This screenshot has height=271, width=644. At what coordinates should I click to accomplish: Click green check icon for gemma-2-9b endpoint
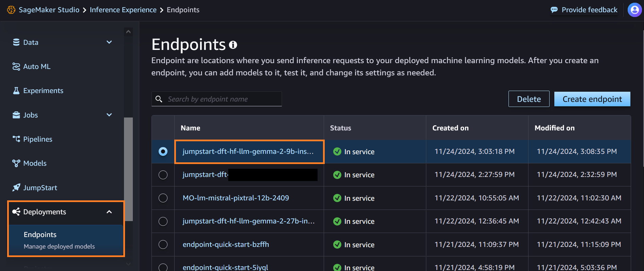[x=337, y=151]
